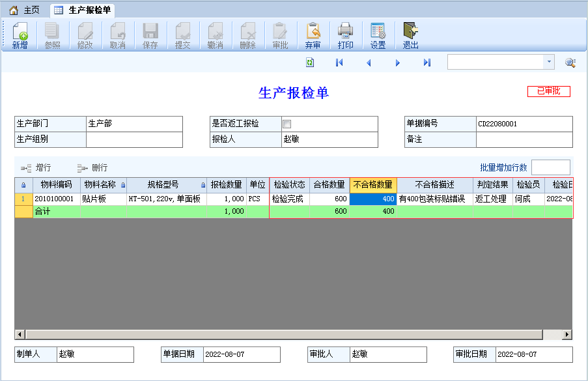
Task: Click the 弃审 un-approve toolbar icon
Action: tap(313, 36)
